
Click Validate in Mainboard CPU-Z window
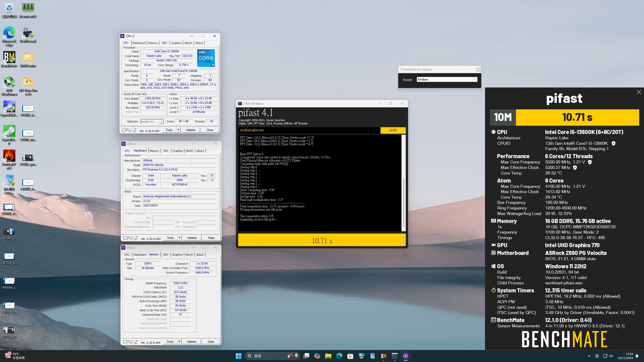192,238
